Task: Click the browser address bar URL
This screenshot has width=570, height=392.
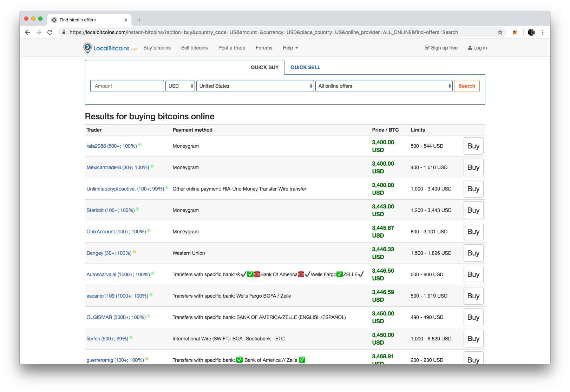Action: tap(263, 32)
